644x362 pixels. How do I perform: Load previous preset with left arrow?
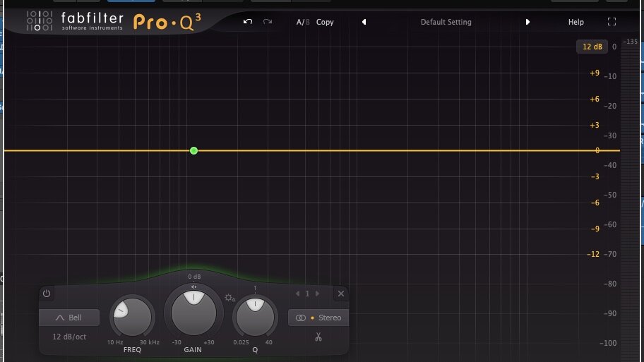[364, 22]
